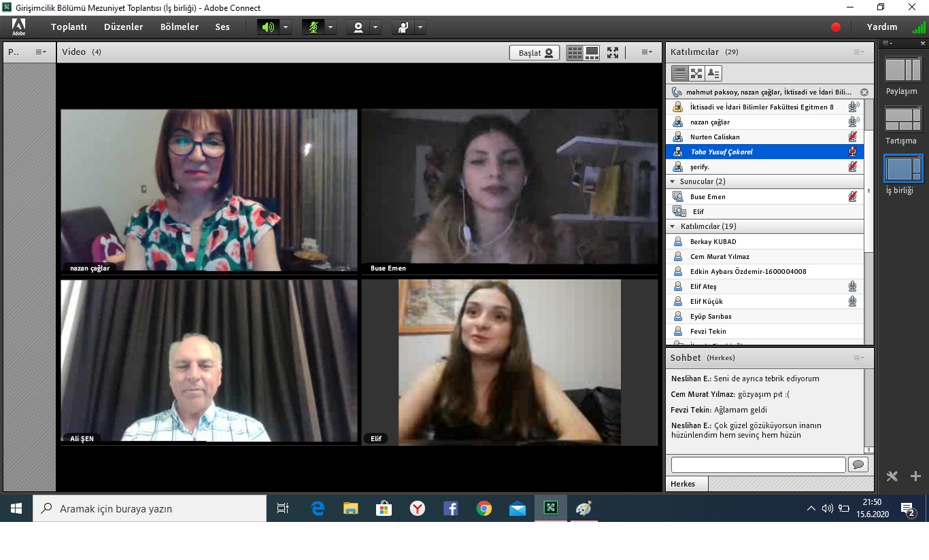The width and height of the screenshot is (929, 560).
Task: Collapse the Sunucular (2) group
Action: tap(673, 181)
